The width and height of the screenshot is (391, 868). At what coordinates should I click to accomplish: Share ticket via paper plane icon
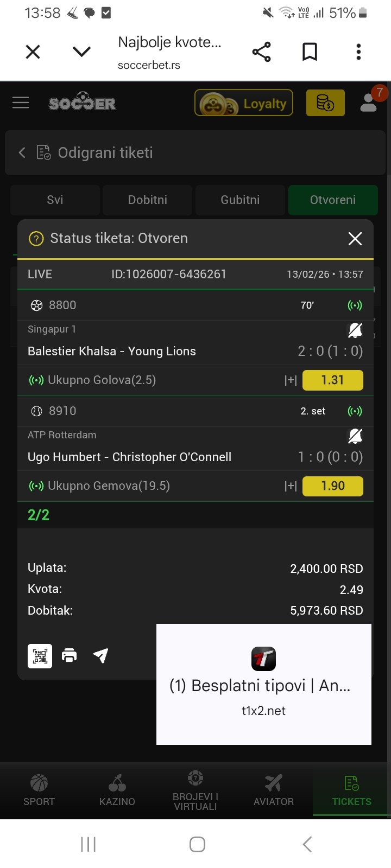[x=100, y=656]
